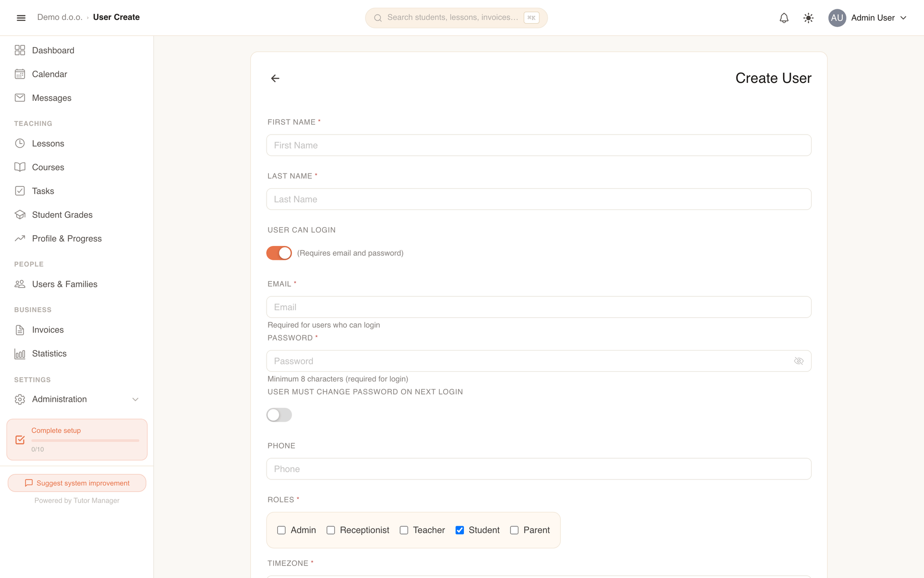Click the search magnifier icon
924x578 pixels.
378,18
